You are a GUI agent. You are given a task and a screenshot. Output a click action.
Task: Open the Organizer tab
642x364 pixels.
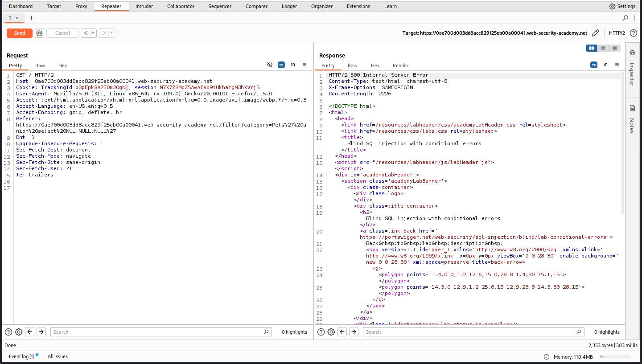[322, 6]
